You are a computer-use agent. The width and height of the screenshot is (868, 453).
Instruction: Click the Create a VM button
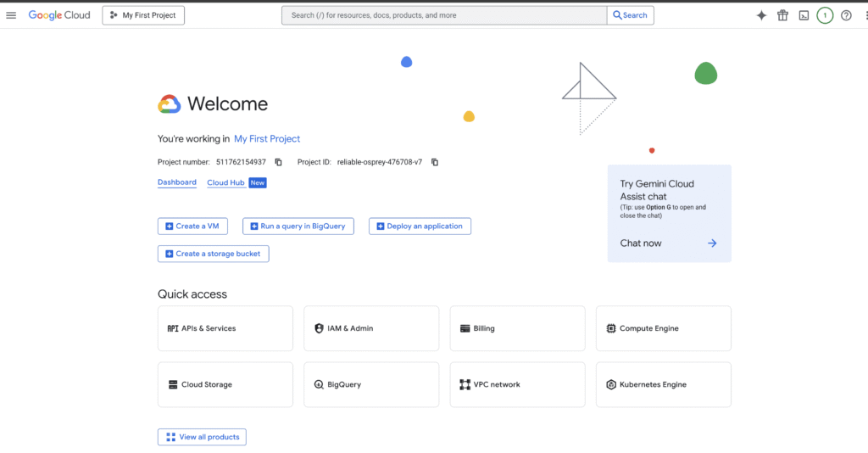(x=192, y=226)
